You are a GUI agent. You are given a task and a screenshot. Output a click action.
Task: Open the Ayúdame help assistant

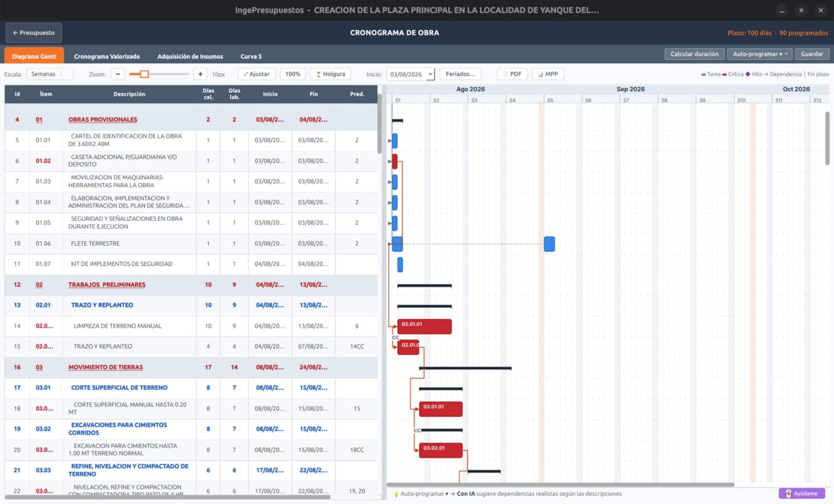[802, 494]
